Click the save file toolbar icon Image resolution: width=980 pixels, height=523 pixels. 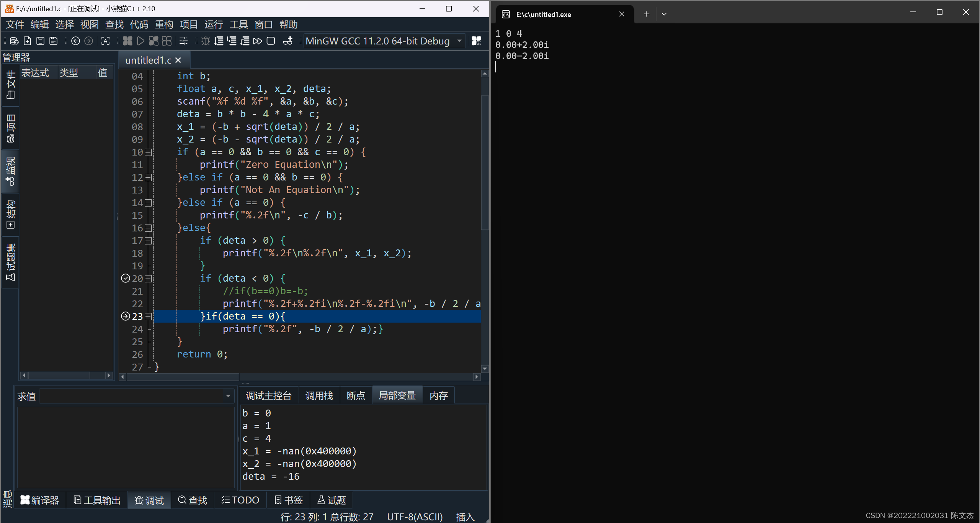[x=40, y=41]
